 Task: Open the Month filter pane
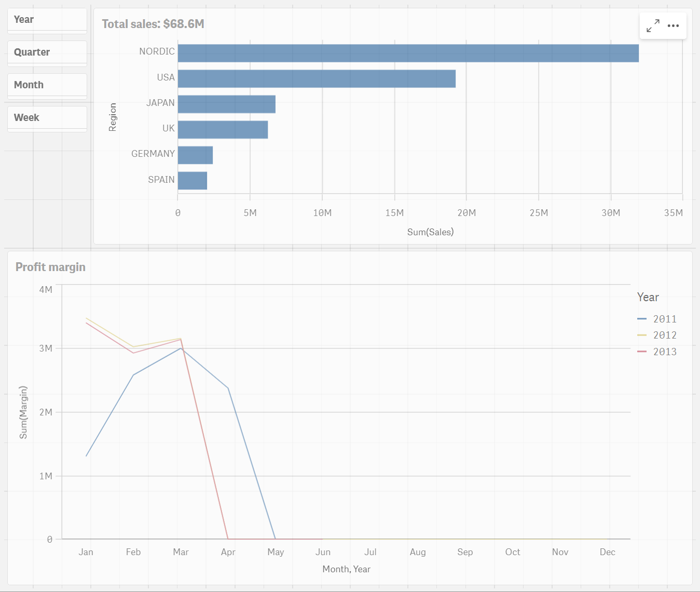tap(47, 85)
